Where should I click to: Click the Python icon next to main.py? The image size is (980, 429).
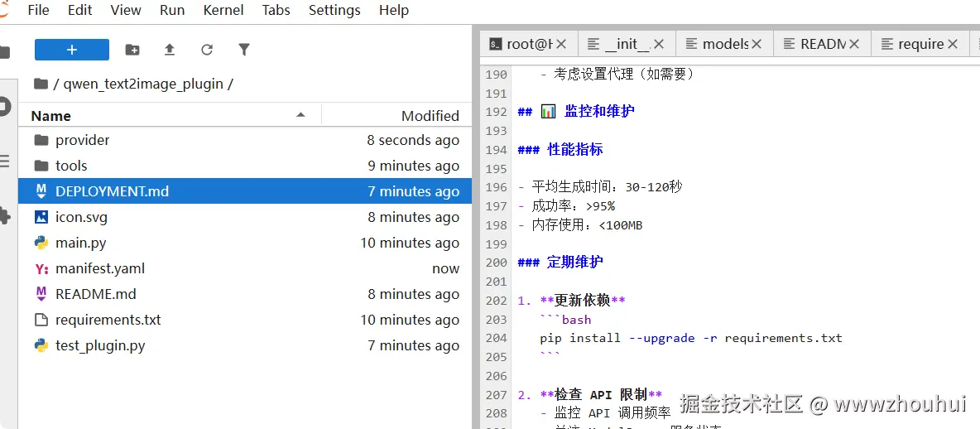(41, 243)
